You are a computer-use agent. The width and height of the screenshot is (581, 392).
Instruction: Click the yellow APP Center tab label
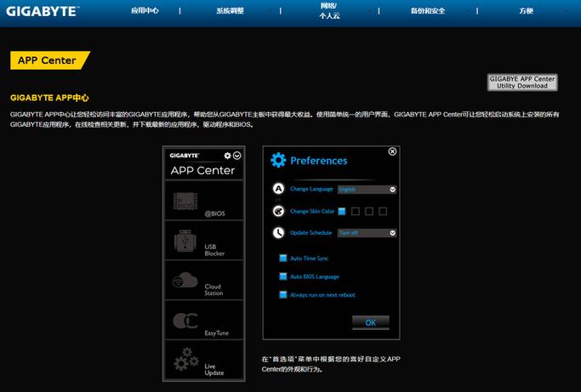coord(50,60)
